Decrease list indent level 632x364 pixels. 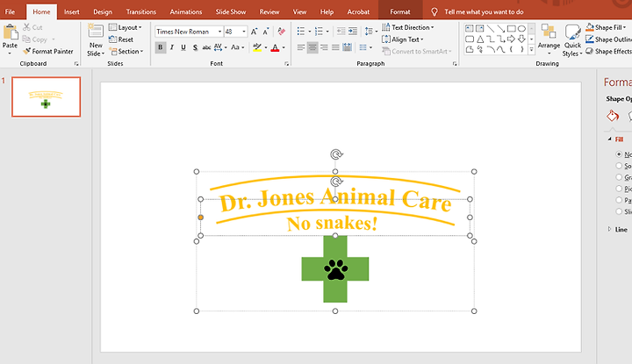[341, 31]
